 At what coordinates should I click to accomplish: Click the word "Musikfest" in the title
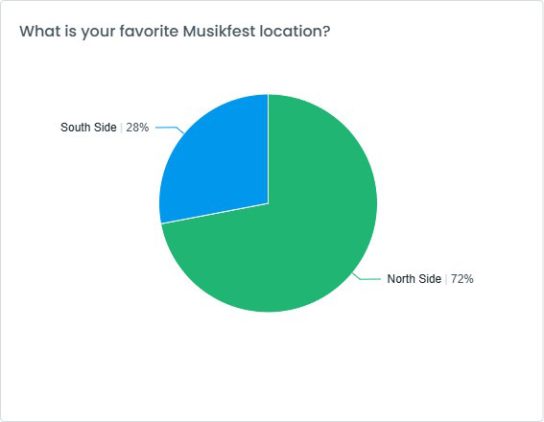coord(219,31)
